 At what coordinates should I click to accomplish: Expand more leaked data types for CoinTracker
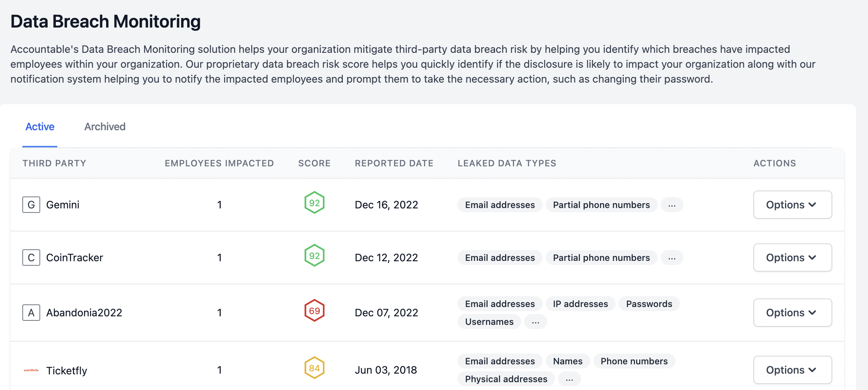click(x=672, y=258)
